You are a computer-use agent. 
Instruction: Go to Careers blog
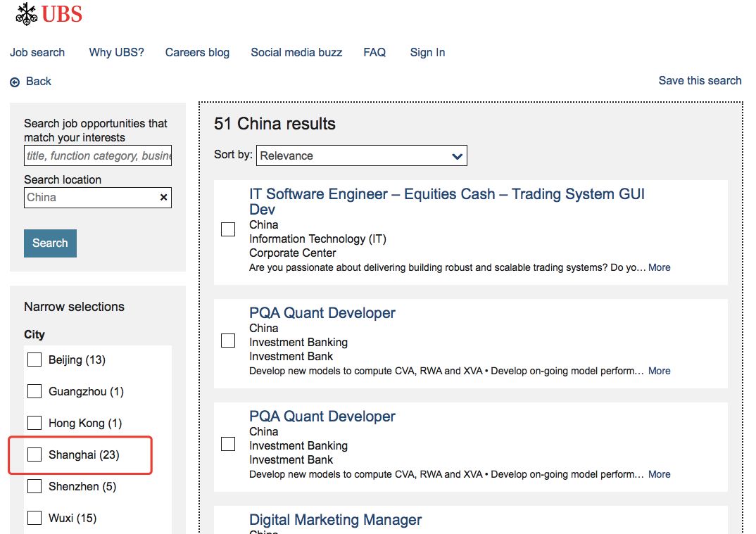(x=197, y=52)
